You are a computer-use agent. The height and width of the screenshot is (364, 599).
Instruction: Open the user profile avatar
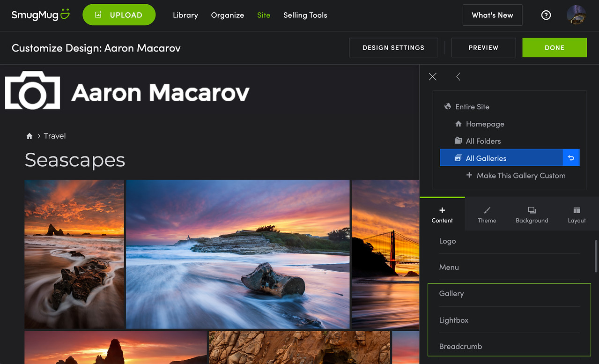click(576, 15)
